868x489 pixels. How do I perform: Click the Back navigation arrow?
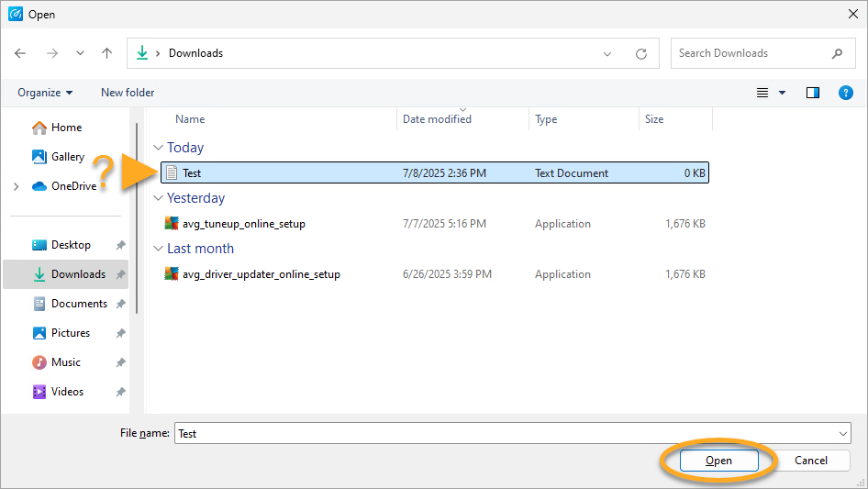(20, 53)
